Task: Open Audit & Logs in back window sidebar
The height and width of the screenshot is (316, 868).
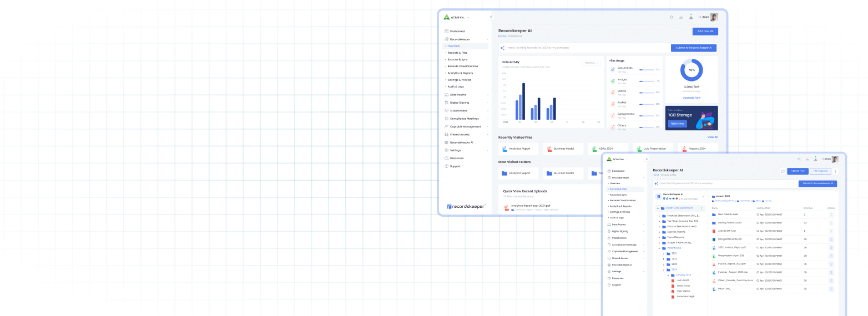Action: click(455, 86)
